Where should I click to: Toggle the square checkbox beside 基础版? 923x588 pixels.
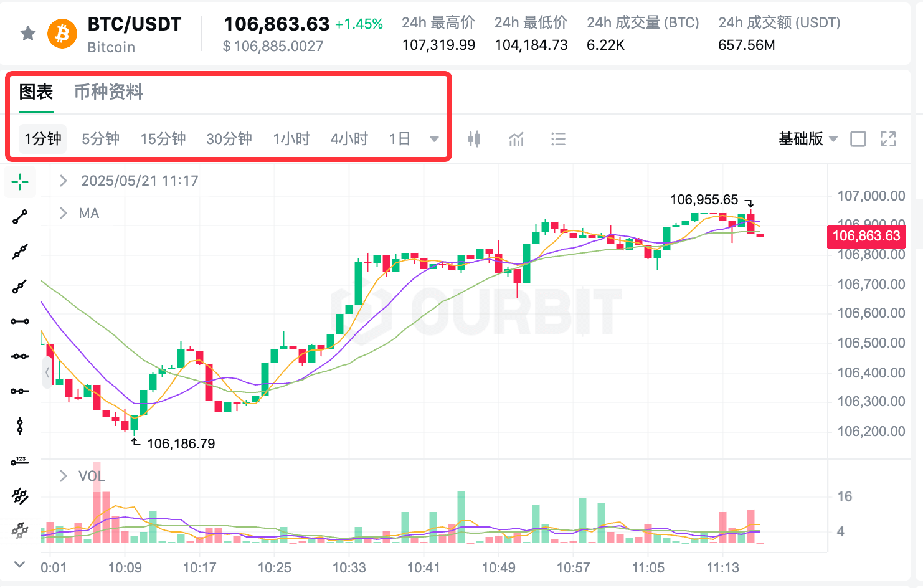point(858,139)
